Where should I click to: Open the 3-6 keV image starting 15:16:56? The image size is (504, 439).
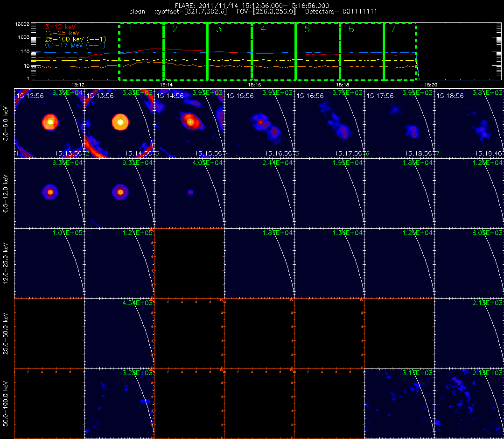tap(329, 123)
